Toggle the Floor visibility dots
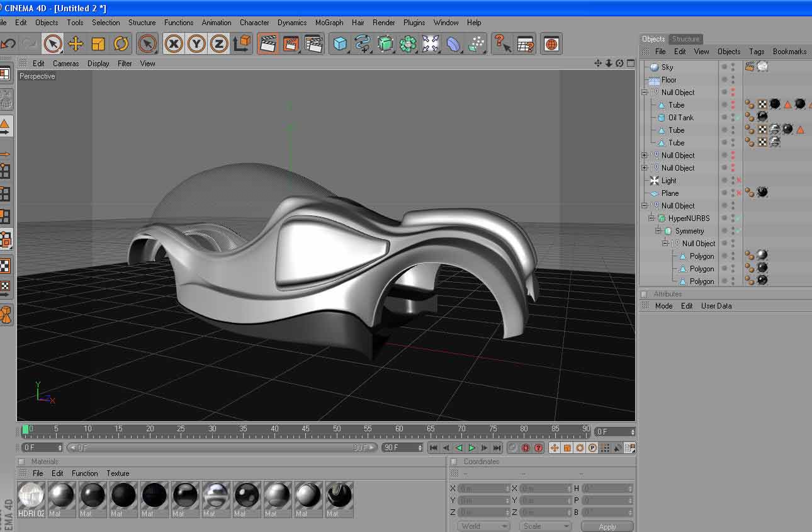812x532 pixels. 733,80
